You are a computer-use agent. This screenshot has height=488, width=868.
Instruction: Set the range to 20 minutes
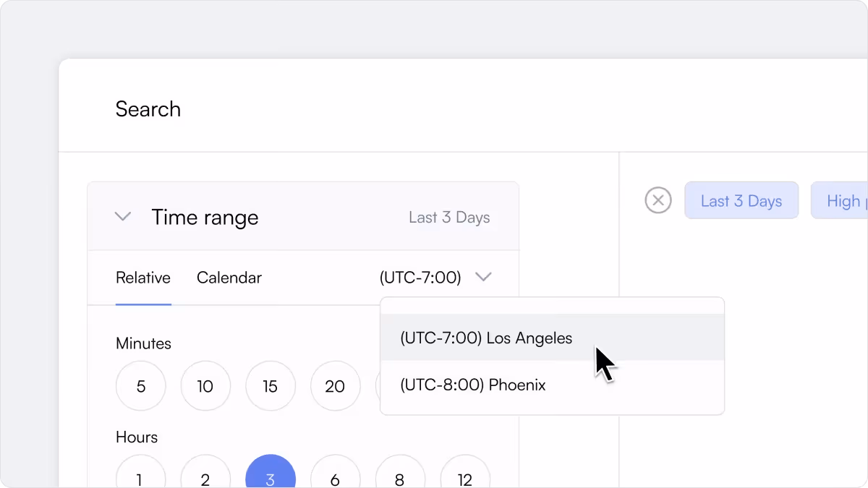click(336, 386)
